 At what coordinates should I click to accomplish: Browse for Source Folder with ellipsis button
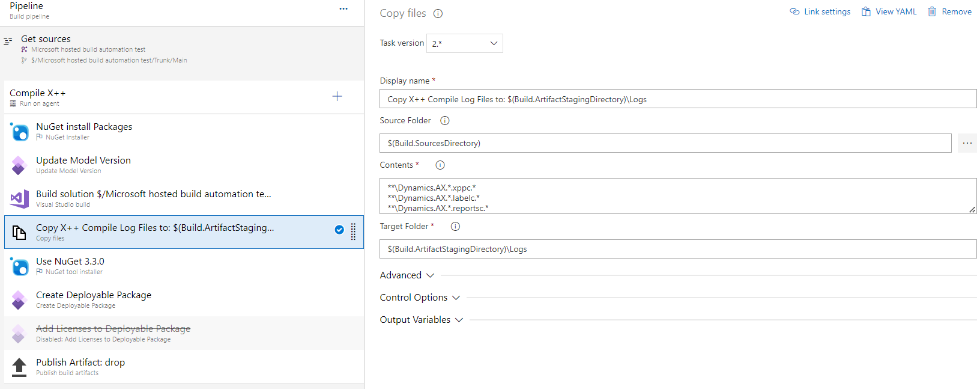tap(967, 143)
